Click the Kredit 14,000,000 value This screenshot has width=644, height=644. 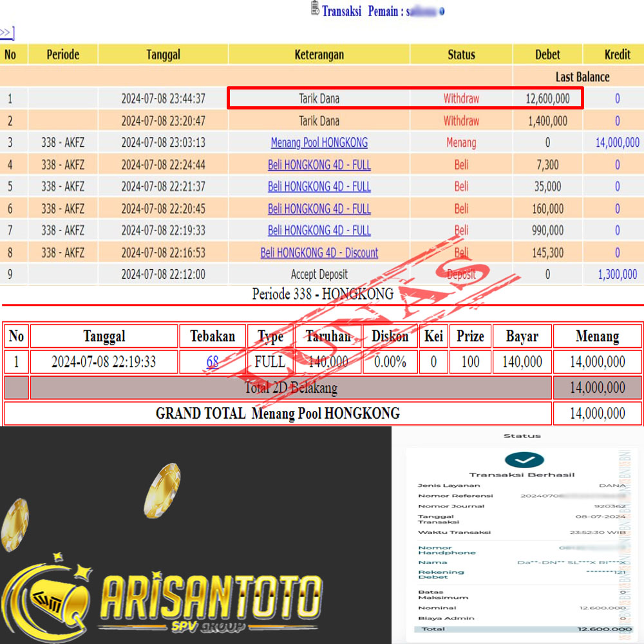[618, 142]
